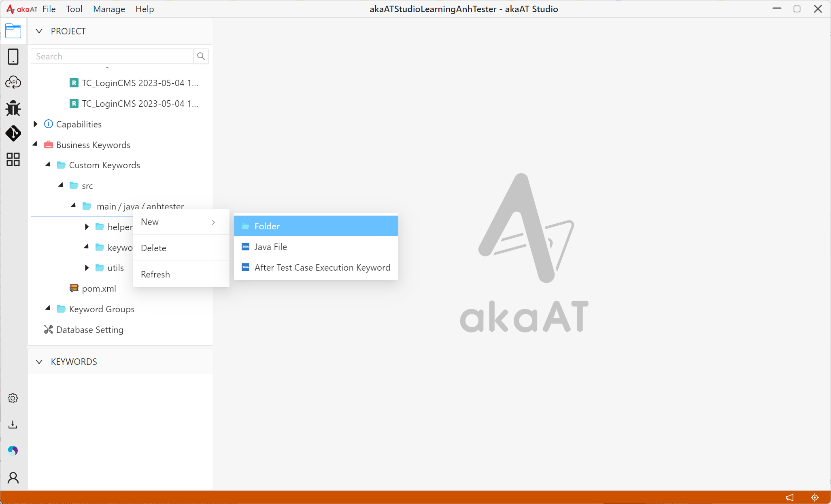Open settings gear in sidebar
The height and width of the screenshot is (504, 831).
coord(13,398)
